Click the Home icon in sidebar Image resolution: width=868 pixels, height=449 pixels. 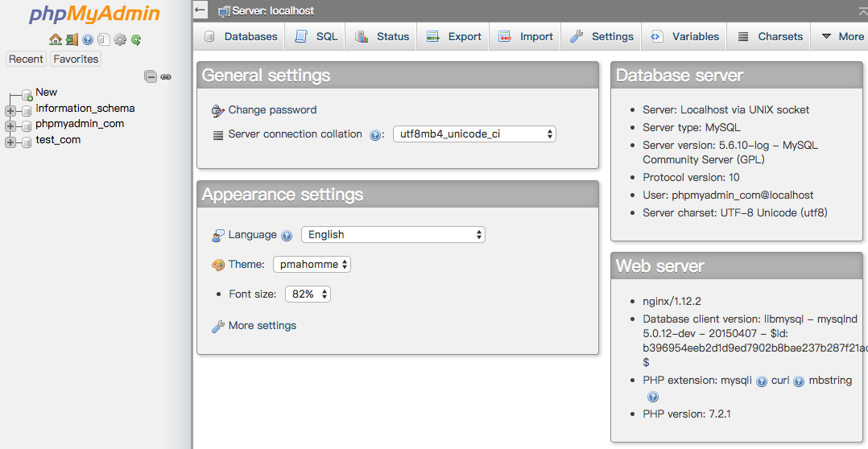tap(55, 39)
